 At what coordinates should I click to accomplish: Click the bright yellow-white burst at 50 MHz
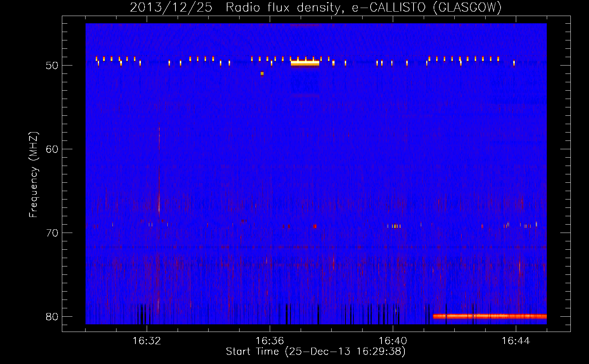tap(305, 63)
